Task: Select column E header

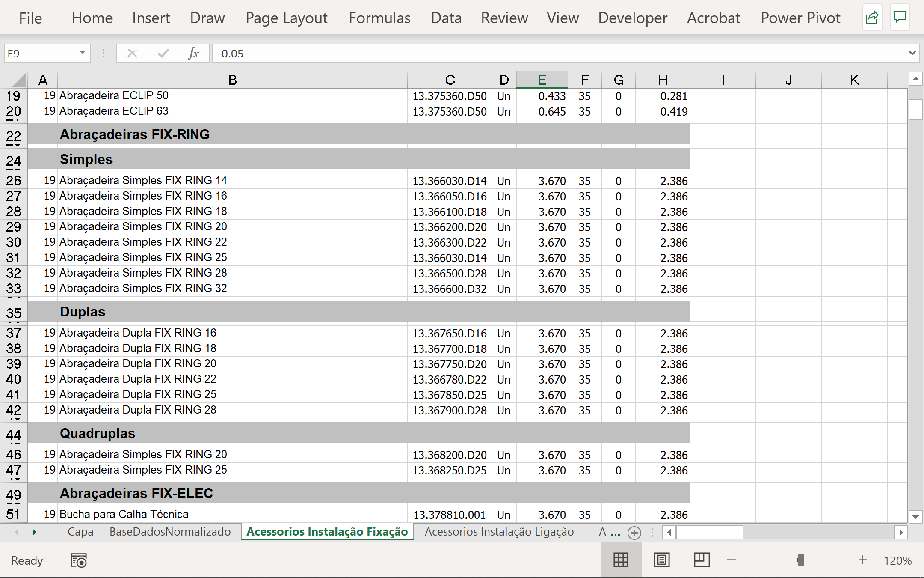Action: (x=542, y=80)
